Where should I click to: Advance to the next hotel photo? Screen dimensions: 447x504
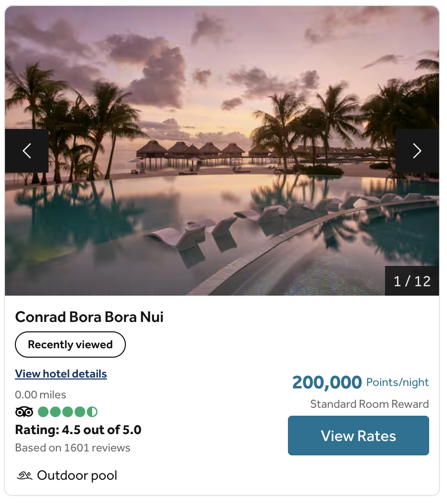pos(417,151)
